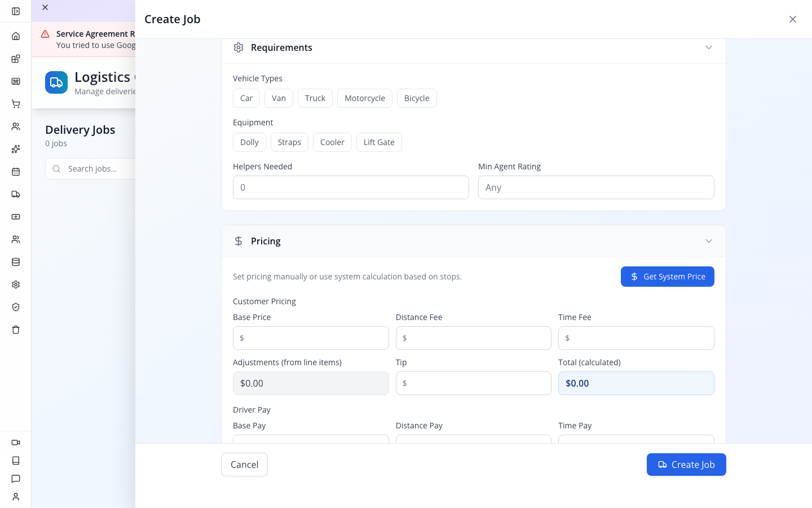Open the dashboard widgets icon in sidebar

point(16,59)
